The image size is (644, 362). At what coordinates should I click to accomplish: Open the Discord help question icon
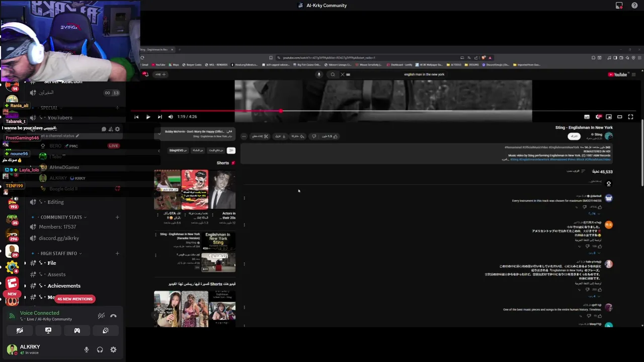(634, 6)
